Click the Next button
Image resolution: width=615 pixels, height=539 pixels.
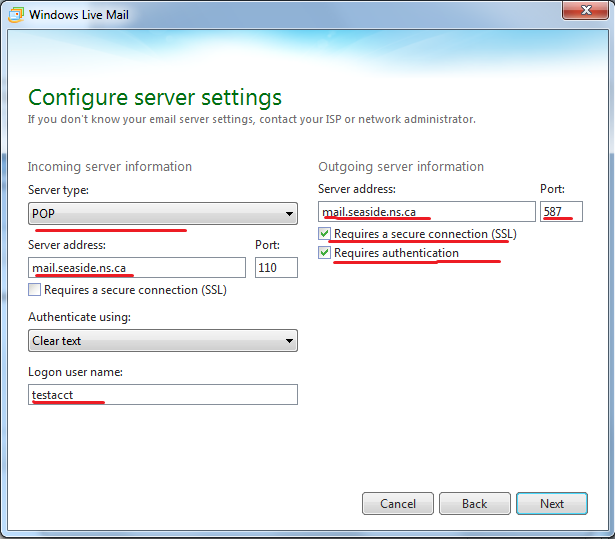(x=552, y=504)
